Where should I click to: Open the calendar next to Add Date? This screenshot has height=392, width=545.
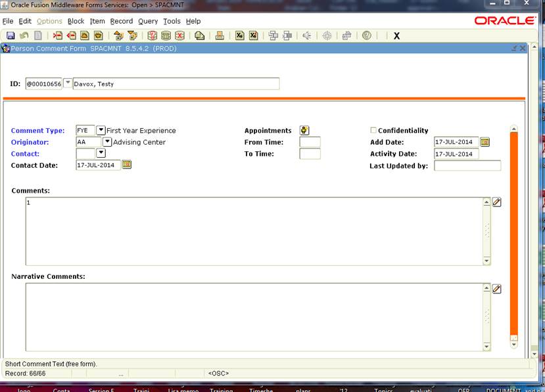[x=485, y=141]
